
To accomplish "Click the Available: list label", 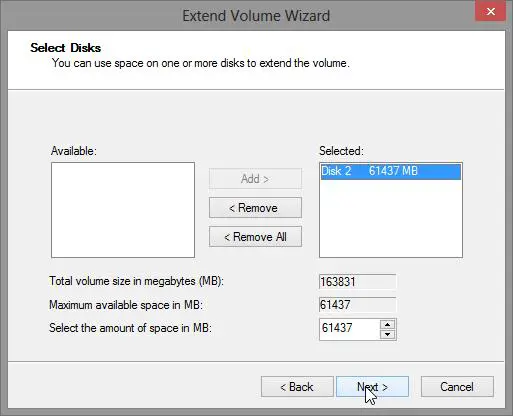I will [x=74, y=151].
